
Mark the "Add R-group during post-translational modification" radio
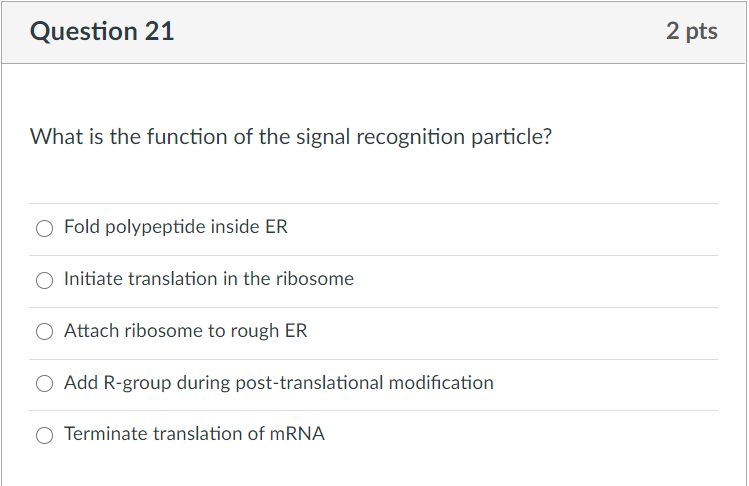click(44, 383)
